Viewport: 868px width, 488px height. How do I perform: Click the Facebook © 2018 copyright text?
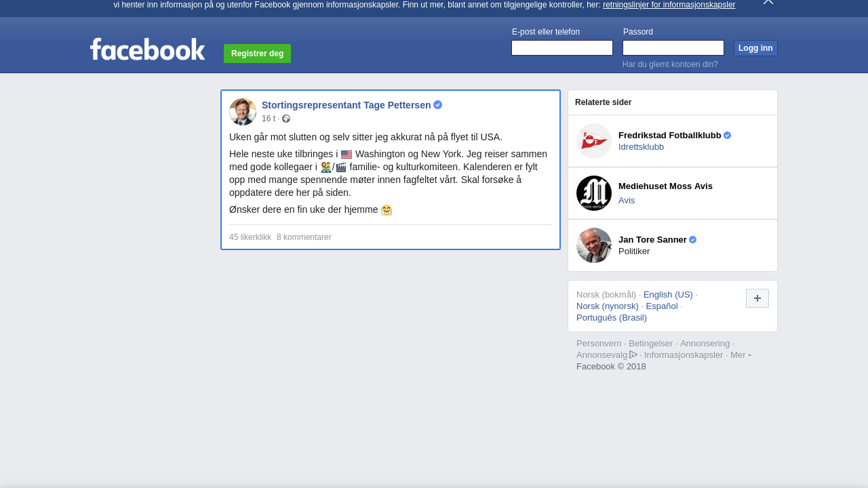pos(611,367)
